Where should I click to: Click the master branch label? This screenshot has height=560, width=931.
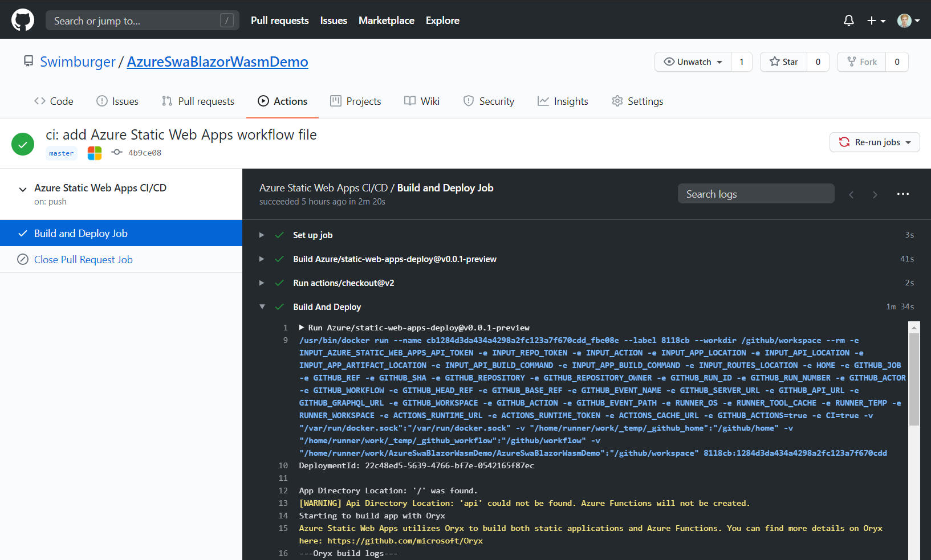[62, 153]
